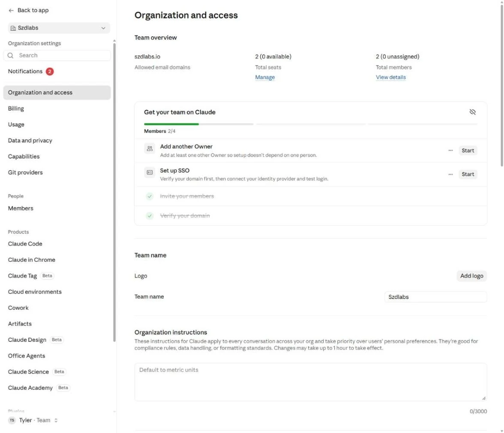The height and width of the screenshot is (433, 504).
Task: Hide the Get your team on Claude card
Action: (x=472, y=112)
